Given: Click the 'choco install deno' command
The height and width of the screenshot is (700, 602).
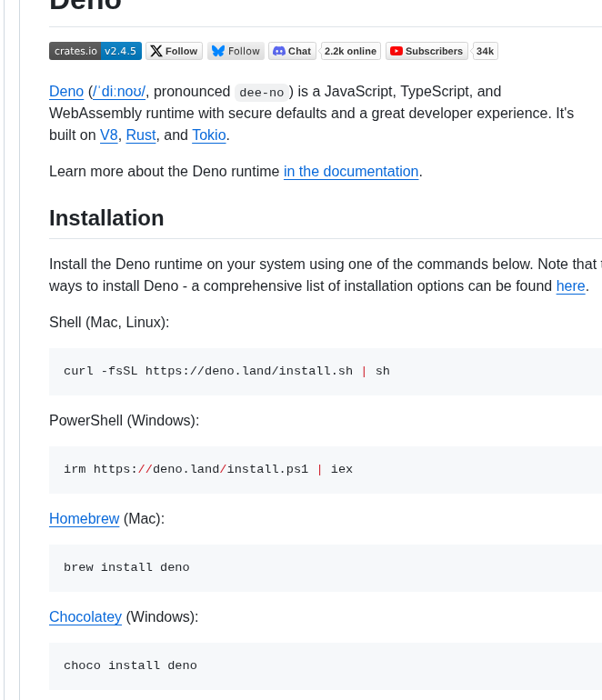Looking at the screenshot, I should [130, 665].
